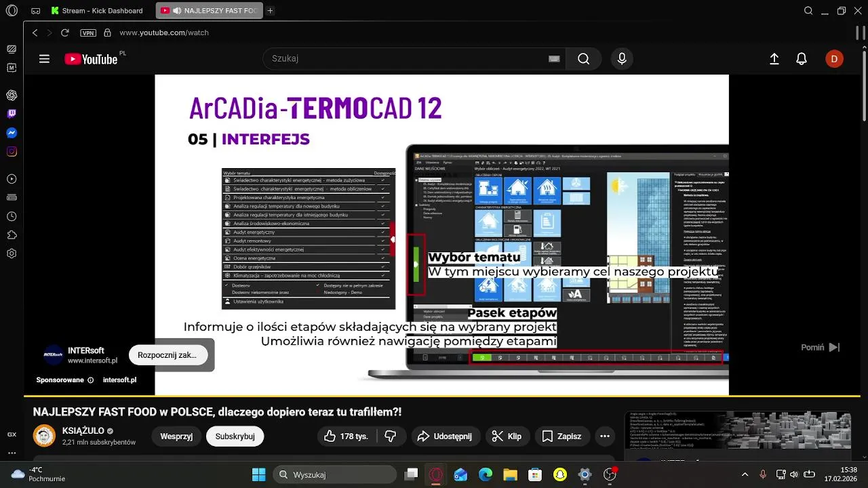Viewport: 868px width, 488px height.
Task: Subscribe with the Subskrybuj button
Action: [235, 436]
